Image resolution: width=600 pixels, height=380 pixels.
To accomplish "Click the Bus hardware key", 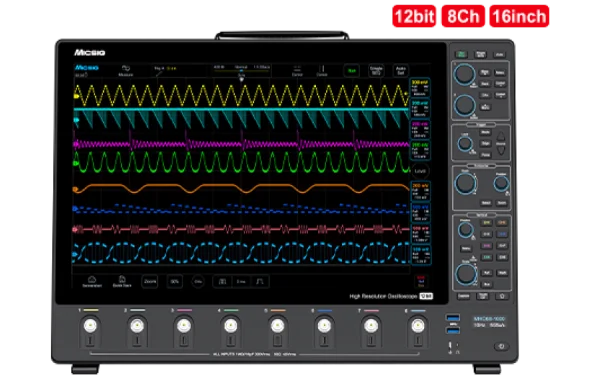I will (x=486, y=284).
